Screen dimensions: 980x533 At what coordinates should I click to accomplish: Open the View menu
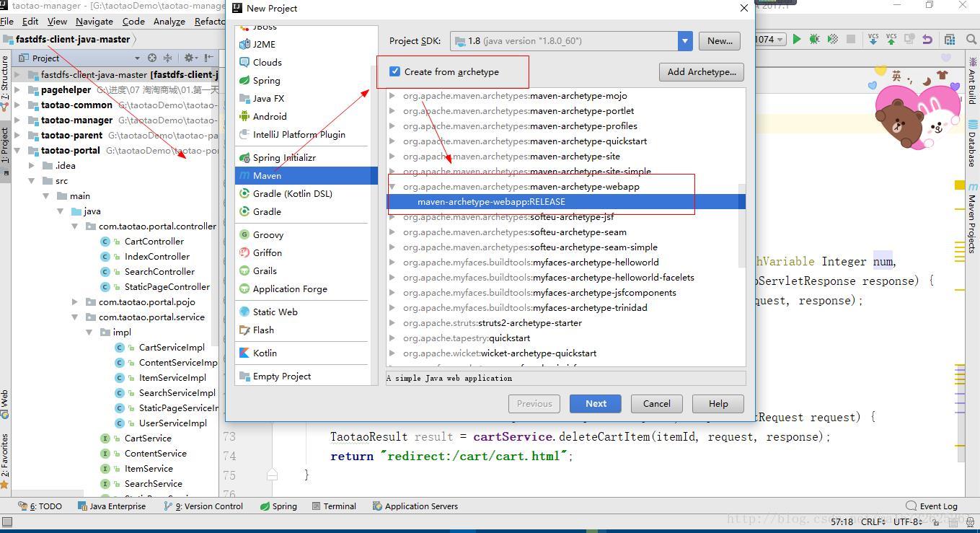(57, 22)
